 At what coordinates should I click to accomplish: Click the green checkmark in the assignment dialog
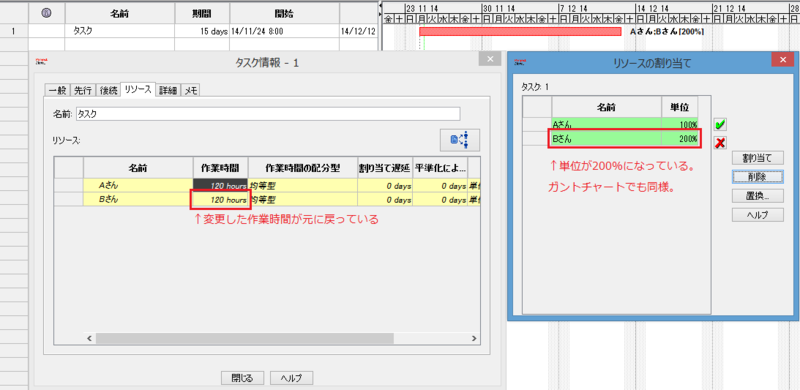(720, 124)
